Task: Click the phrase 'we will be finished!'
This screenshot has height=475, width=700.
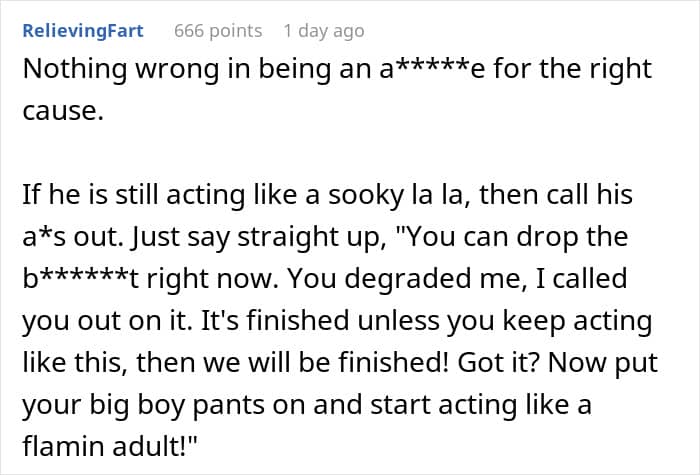Action: pyautogui.click(x=326, y=362)
